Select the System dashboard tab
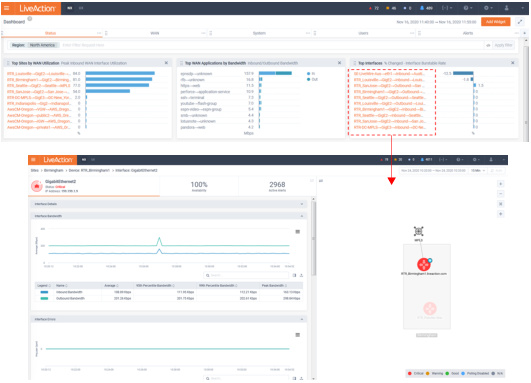Screen dimensions: 531x383 point(259,33)
